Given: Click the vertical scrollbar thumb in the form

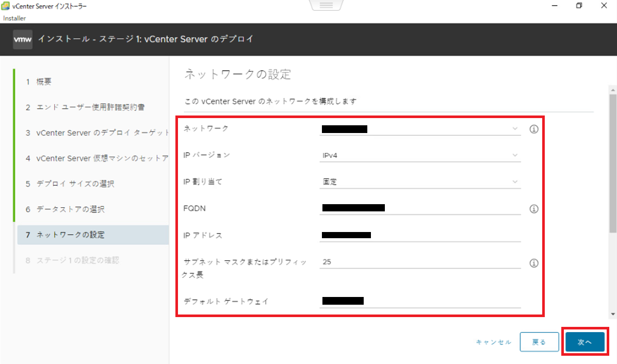Looking at the screenshot, I should pyautogui.click(x=613, y=163).
